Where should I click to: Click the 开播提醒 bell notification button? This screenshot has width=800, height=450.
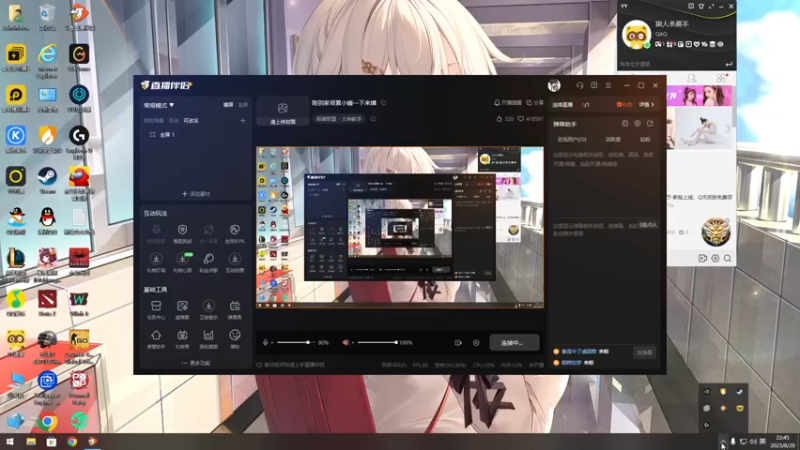pos(508,103)
